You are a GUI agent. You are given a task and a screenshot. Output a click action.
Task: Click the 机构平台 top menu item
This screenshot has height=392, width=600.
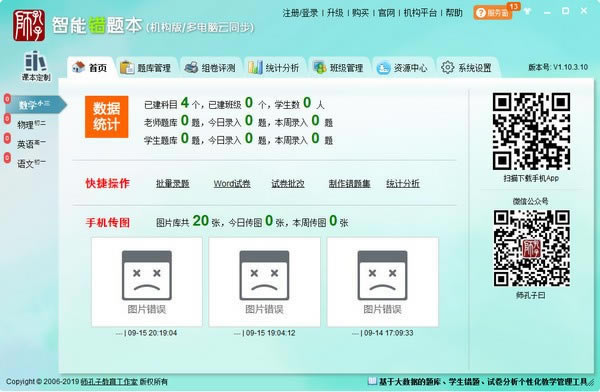pyautogui.click(x=420, y=13)
